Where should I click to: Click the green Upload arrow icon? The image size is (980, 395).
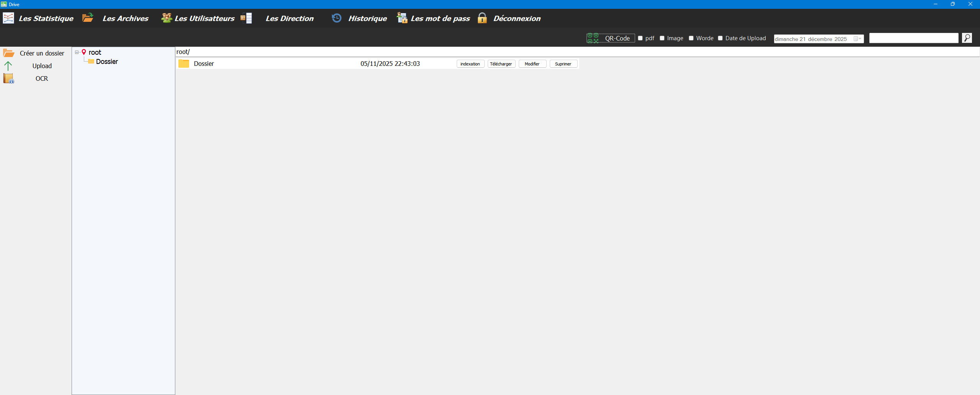coord(8,66)
